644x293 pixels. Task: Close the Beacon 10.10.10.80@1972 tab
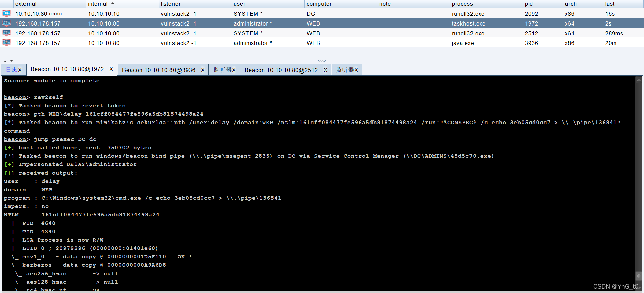point(111,69)
